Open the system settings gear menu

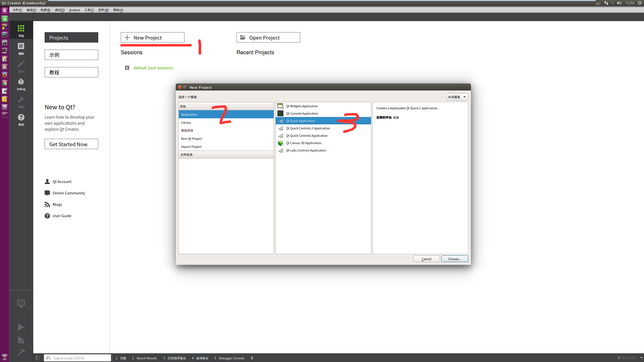tap(640, 3)
